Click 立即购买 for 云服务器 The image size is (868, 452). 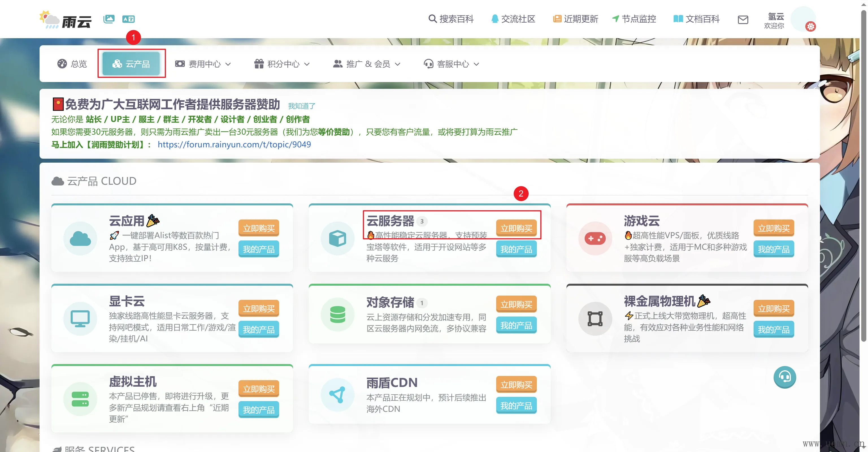pyautogui.click(x=516, y=228)
